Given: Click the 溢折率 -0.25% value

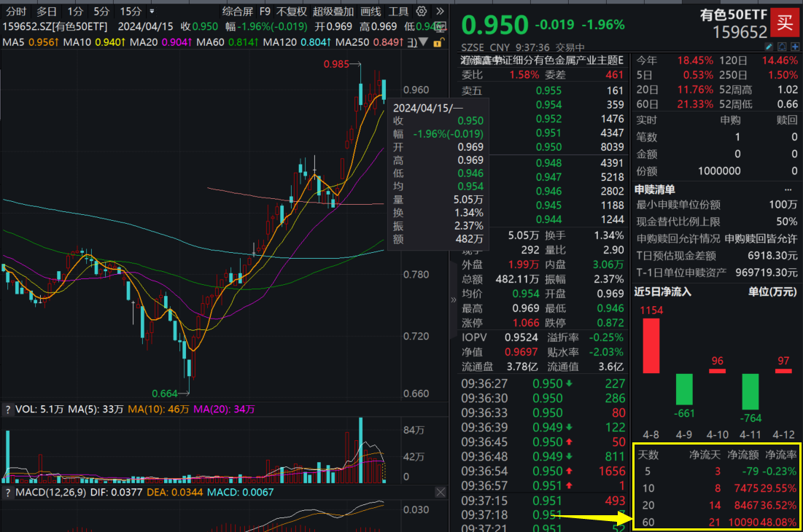Looking at the screenshot, I should (x=606, y=337).
